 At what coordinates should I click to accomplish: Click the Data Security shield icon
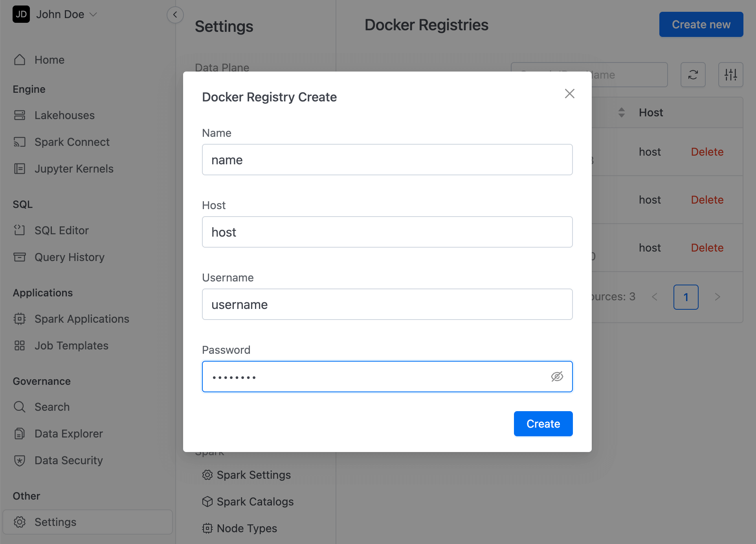coord(20,460)
